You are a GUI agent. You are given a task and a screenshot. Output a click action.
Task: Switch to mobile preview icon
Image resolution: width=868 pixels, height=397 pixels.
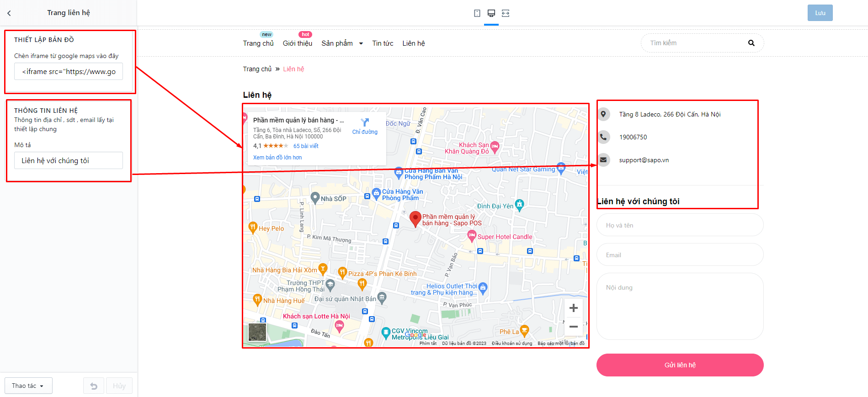[x=477, y=13]
